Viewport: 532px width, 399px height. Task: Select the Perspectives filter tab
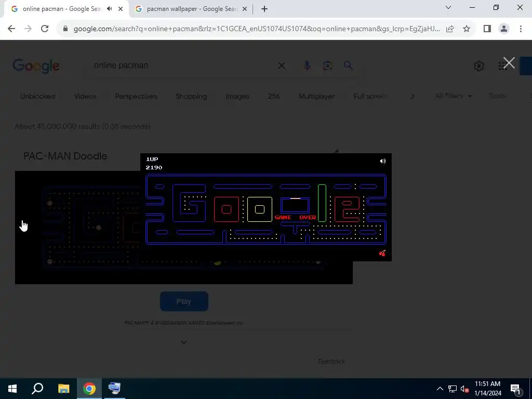click(x=136, y=96)
